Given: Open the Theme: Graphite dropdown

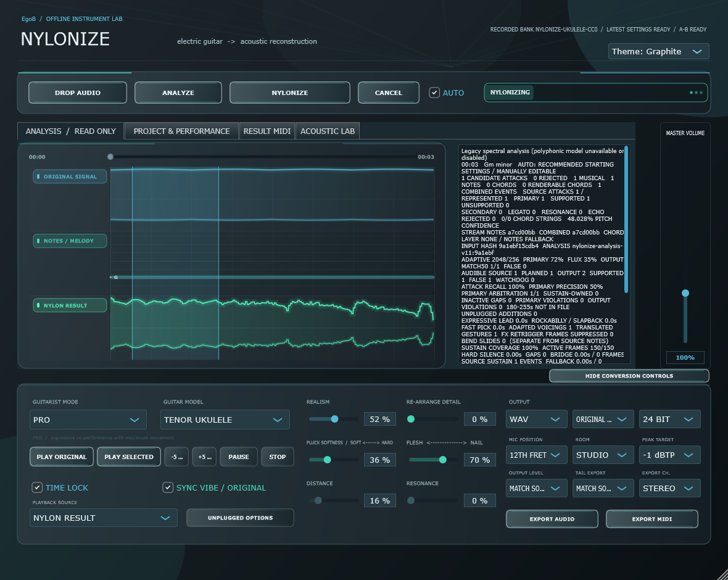Looking at the screenshot, I should pos(658,51).
